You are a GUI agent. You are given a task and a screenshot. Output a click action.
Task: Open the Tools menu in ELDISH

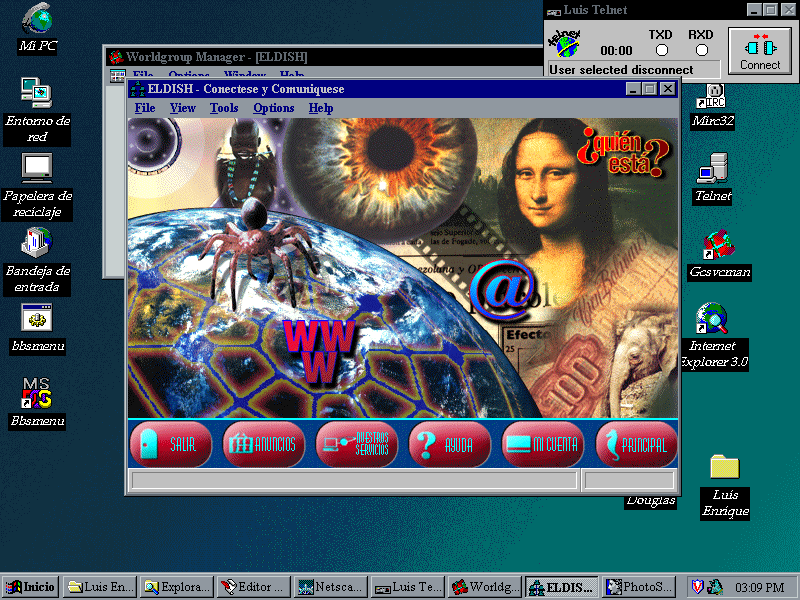pyautogui.click(x=224, y=108)
